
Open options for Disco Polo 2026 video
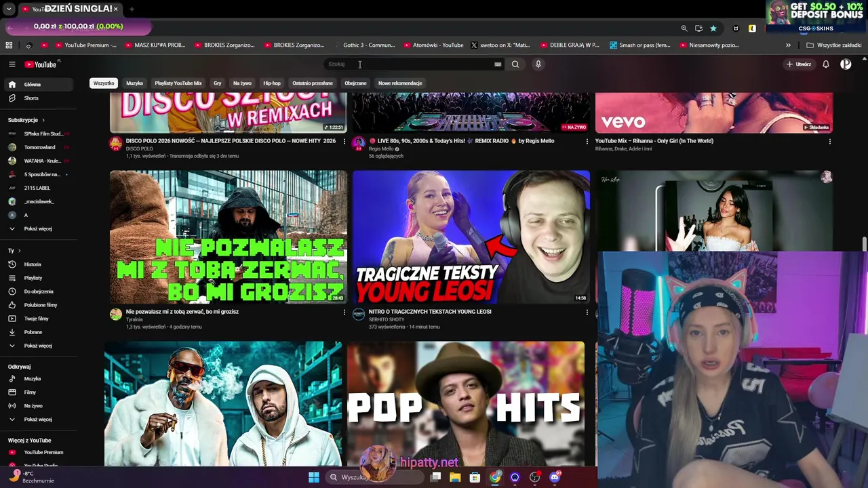[344, 142]
